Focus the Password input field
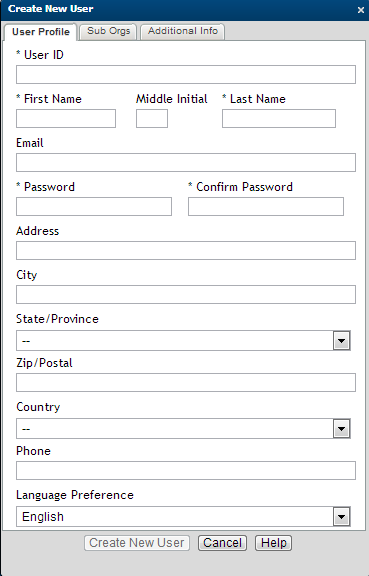 (94, 206)
